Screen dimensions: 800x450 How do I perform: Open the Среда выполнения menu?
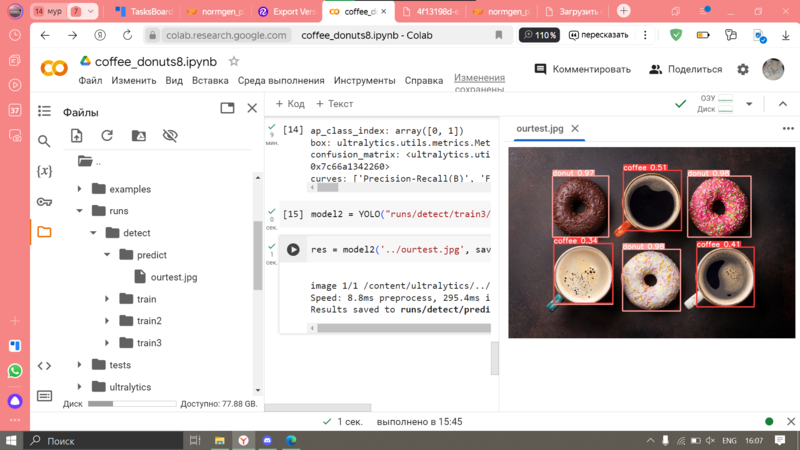click(281, 81)
